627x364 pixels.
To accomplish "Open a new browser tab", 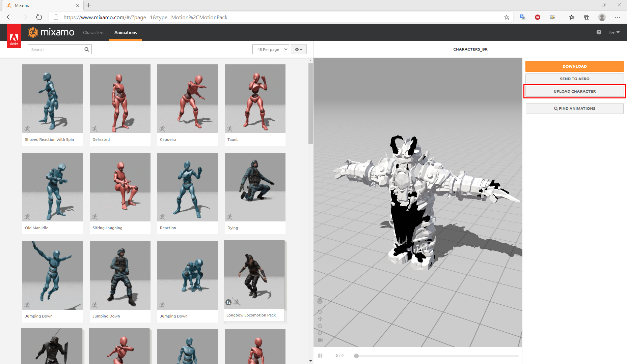I will [x=89, y=5].
